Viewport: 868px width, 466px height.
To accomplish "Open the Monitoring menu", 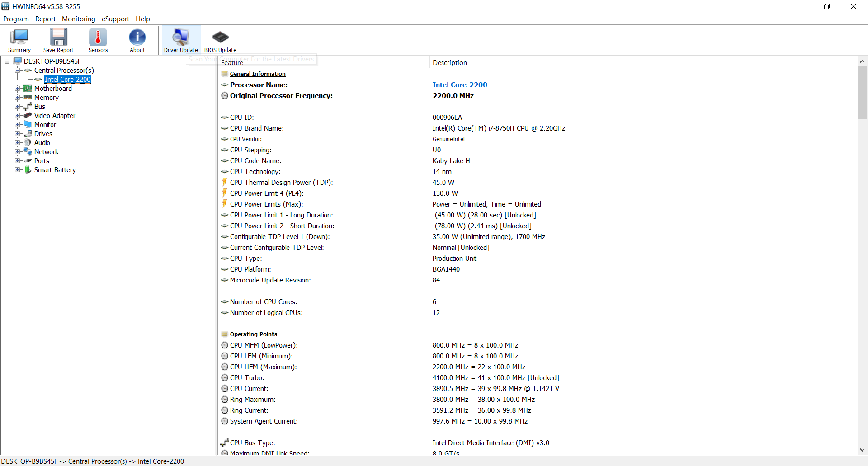I will coord(79,19).
